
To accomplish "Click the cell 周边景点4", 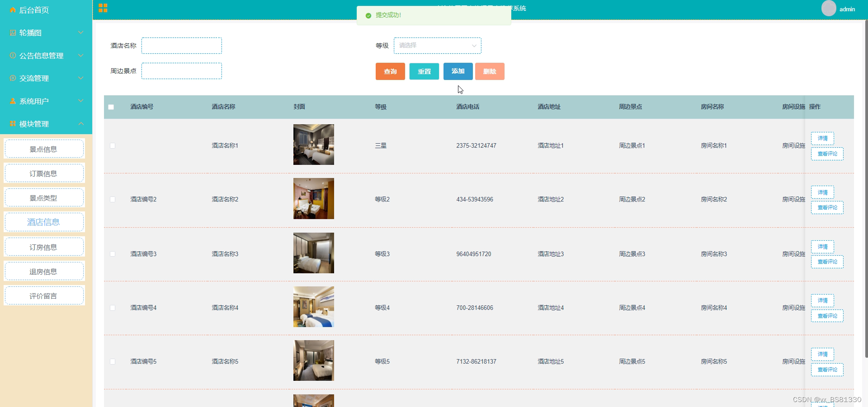I will tap(632, 308).
